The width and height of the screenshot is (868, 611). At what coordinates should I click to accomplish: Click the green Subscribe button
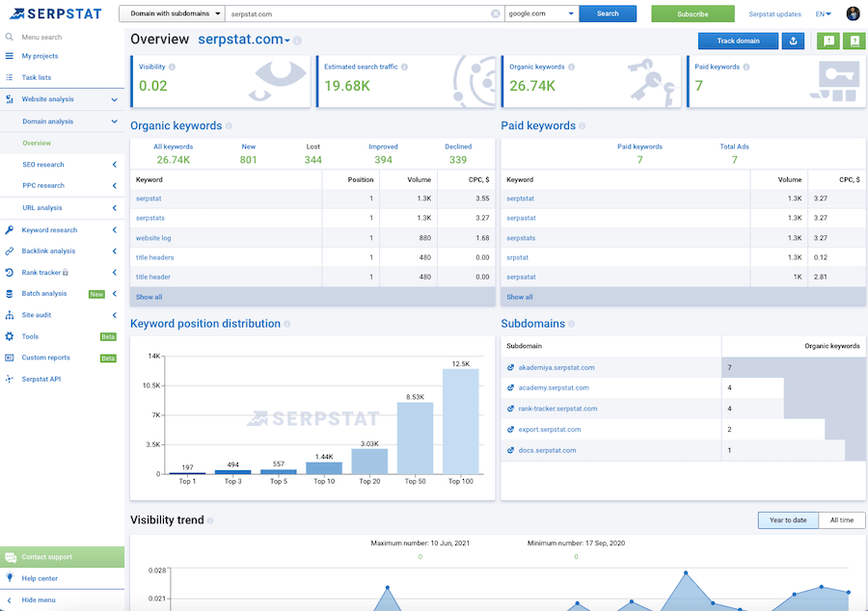click(x=692, y=13)
